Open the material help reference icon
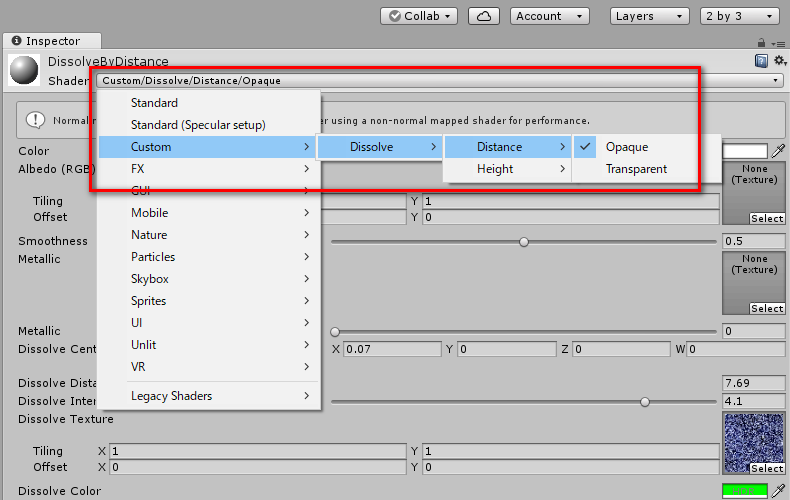 (x=761, y=61)
